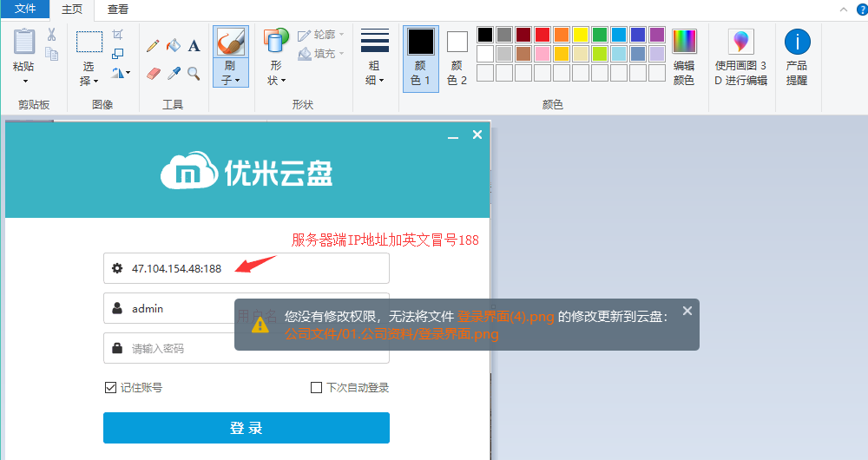Click the Paste clipboard icon
868x460 pixels.
23,42
